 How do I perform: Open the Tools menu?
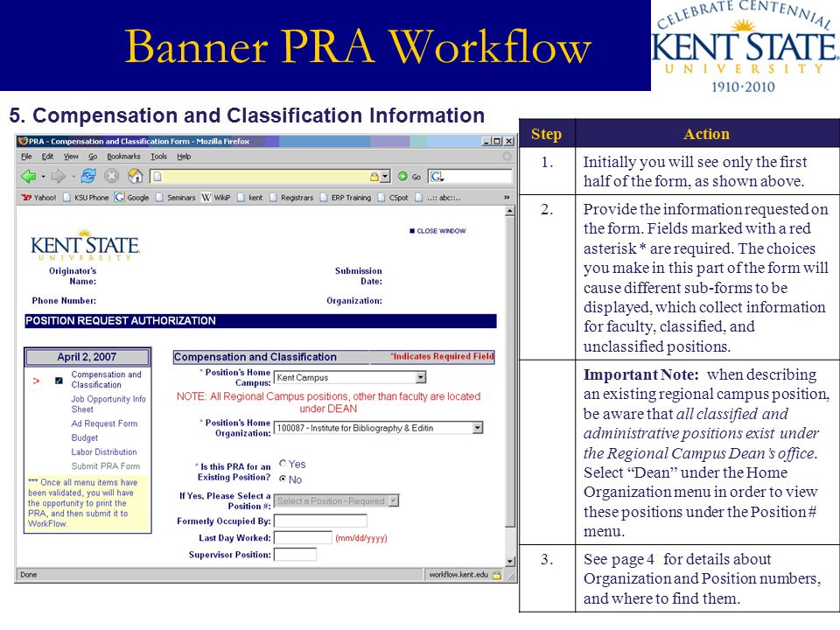(158, 157)
